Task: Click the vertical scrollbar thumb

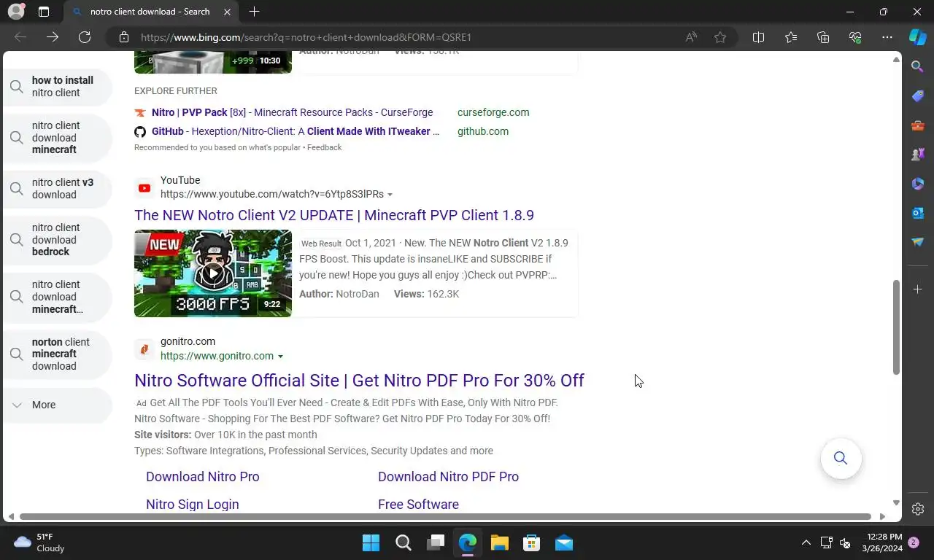Action: [896, 327]
